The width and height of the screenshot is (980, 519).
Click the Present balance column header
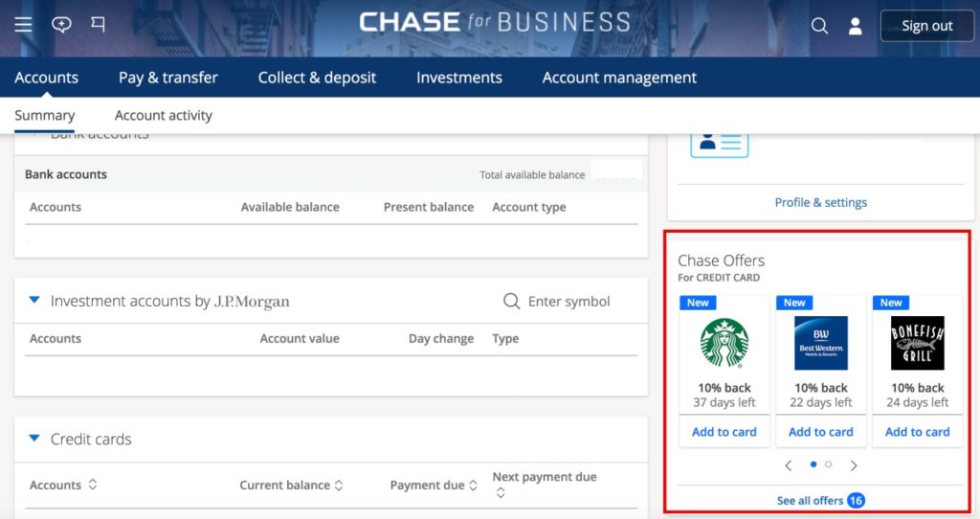pyautogui.click(x=429, y=207)
